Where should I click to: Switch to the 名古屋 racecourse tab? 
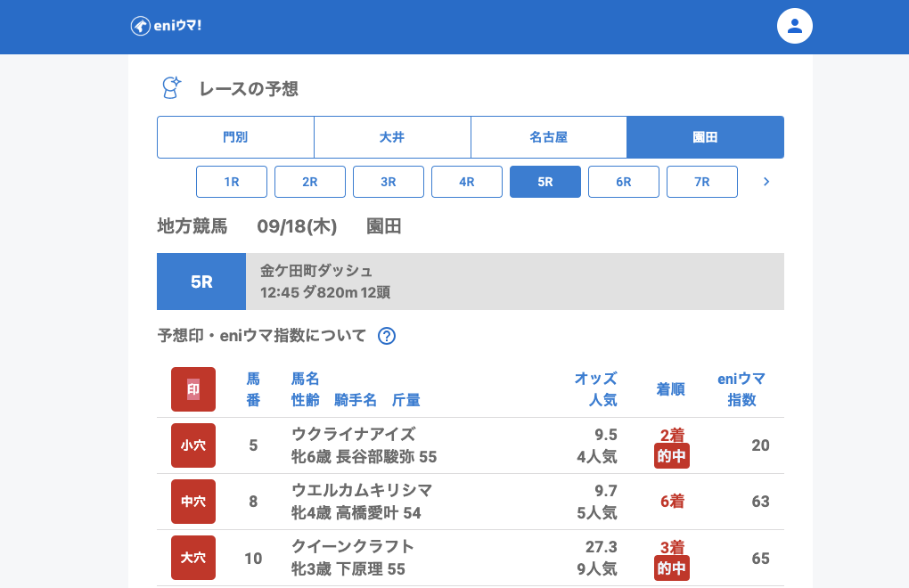click(549, 137)
